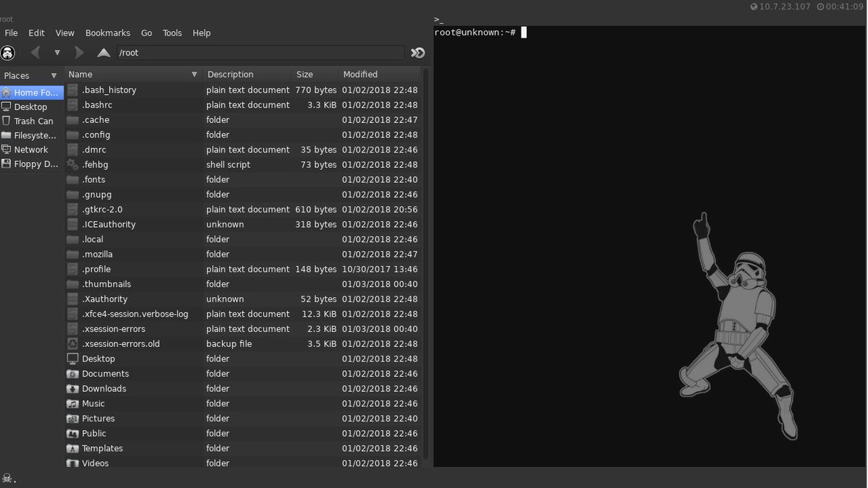Select the .thumbnails folder name

pyautogui.click(x=106, y=284)
